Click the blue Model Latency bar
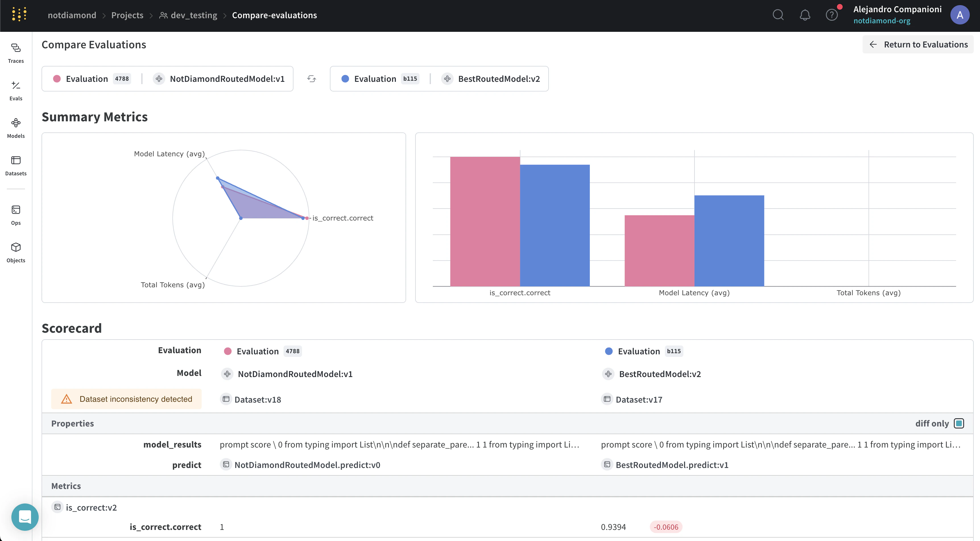The width and height of the screenshot is (980, 541). [729, 241]
